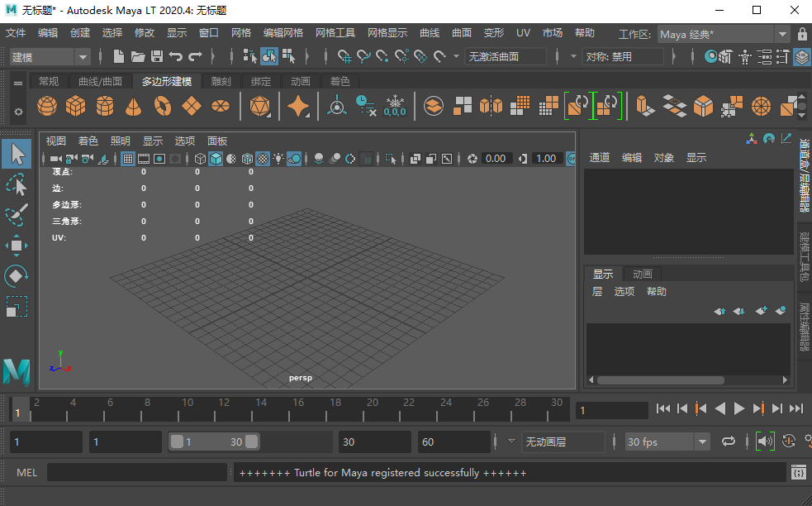Switch to the 动画 layer editor tab
812x506 pixels.
click(x=642, y=274)
